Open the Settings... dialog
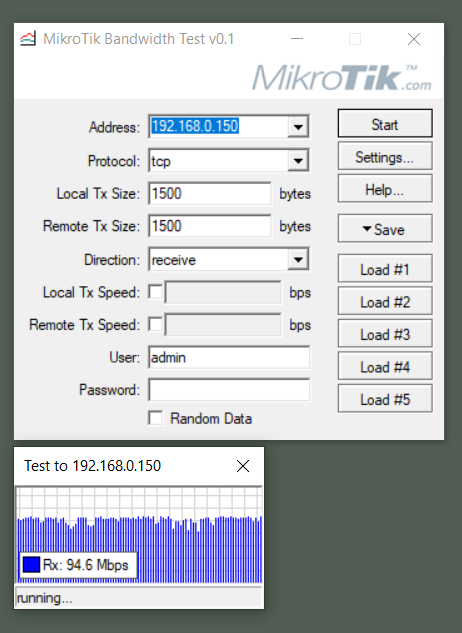Screen dimensions: 462x633 pyautogui.click(x=385, y=156)
